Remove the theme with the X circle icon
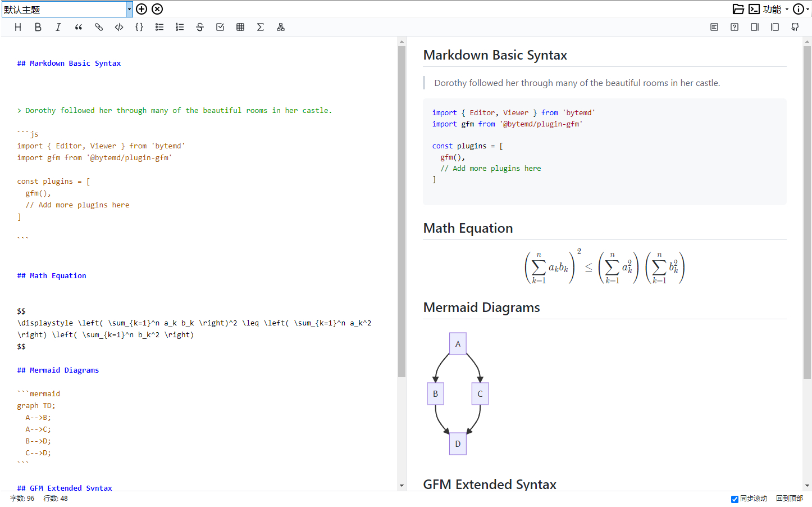Viewport: 812px width, 507px height. point(157,9)
